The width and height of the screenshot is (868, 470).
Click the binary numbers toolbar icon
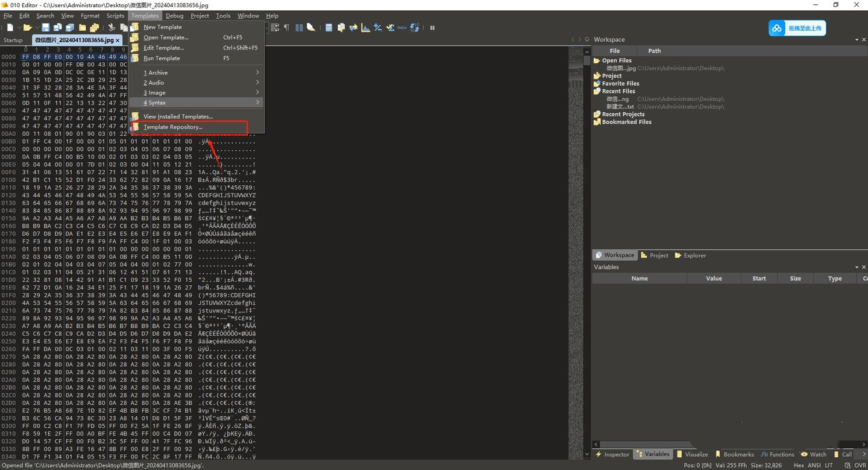415,27
